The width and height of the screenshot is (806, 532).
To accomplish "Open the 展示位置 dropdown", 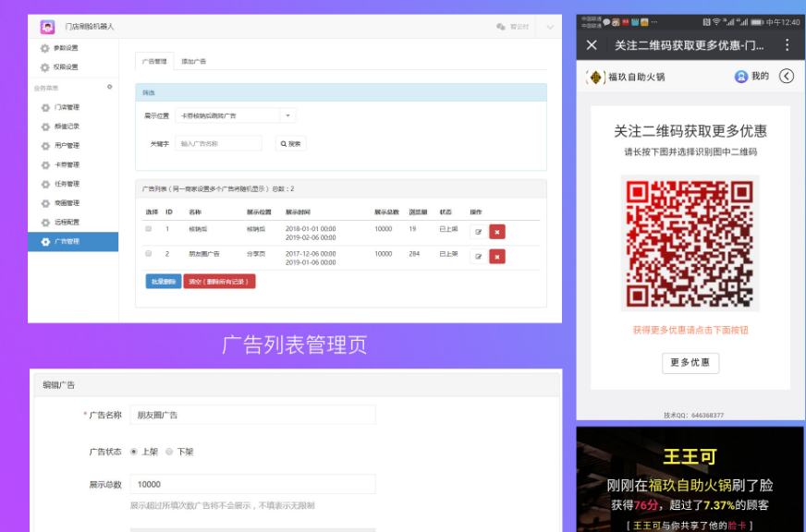I will (236, 115).
